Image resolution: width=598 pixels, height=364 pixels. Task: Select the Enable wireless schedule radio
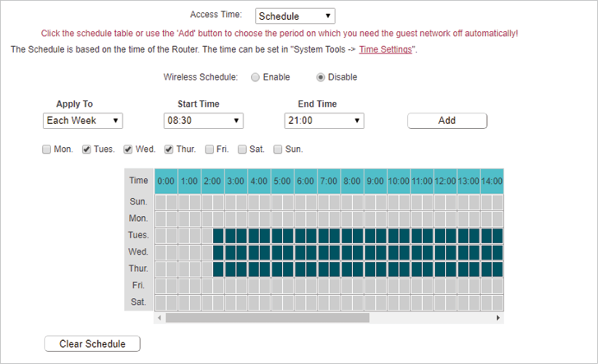click(x=255, y=77)
